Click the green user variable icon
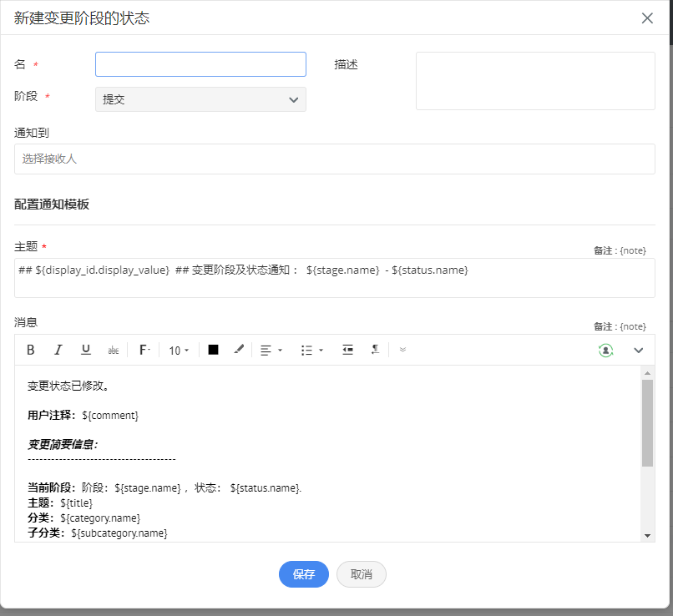Viewport: 673px width, 616px height. click(x=605, y=351)
